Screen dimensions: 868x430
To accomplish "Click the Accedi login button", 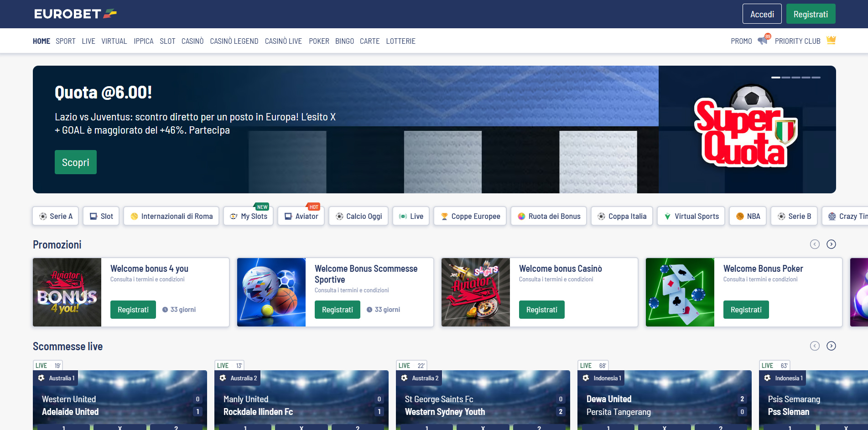I will (762, 14).
